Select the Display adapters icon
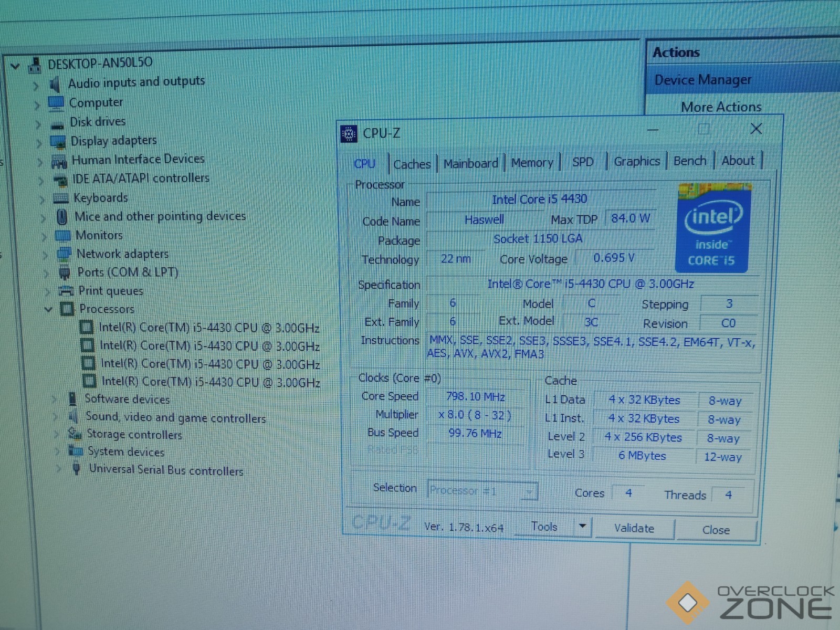Screen dimensions: 840x630 tap(58, 142)
